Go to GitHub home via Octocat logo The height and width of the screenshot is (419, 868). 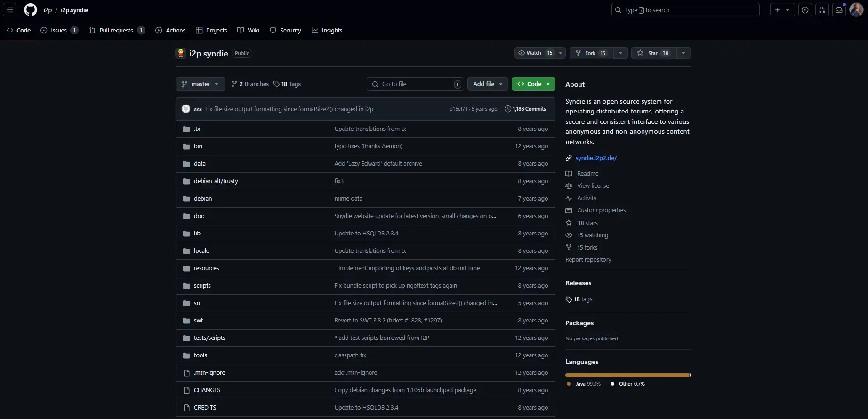[x=31, y=10]
